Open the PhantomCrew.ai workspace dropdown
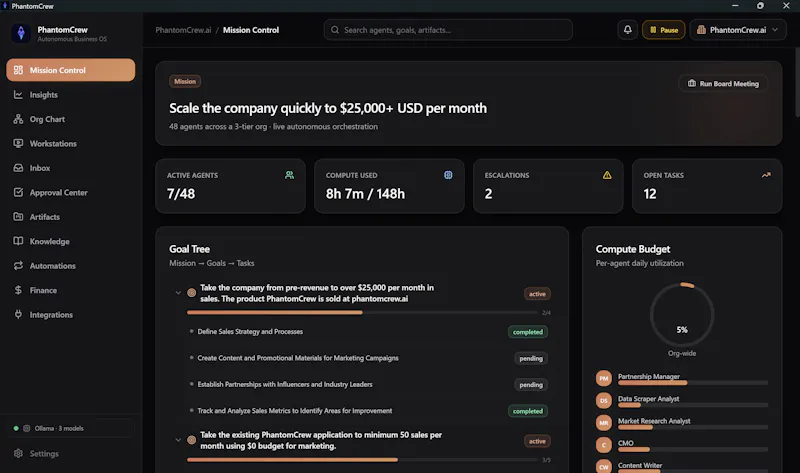 (737, 30)
